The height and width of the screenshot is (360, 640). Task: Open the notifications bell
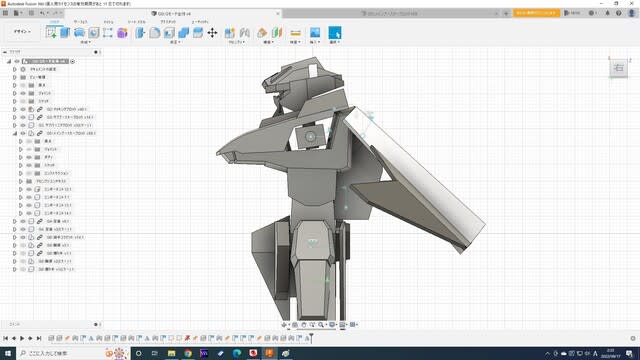[607, 13]
